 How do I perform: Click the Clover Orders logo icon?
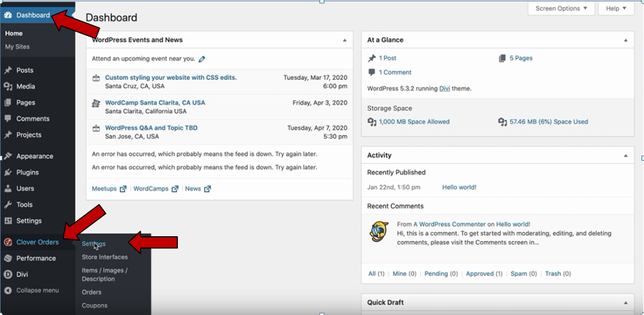(8, 242)
